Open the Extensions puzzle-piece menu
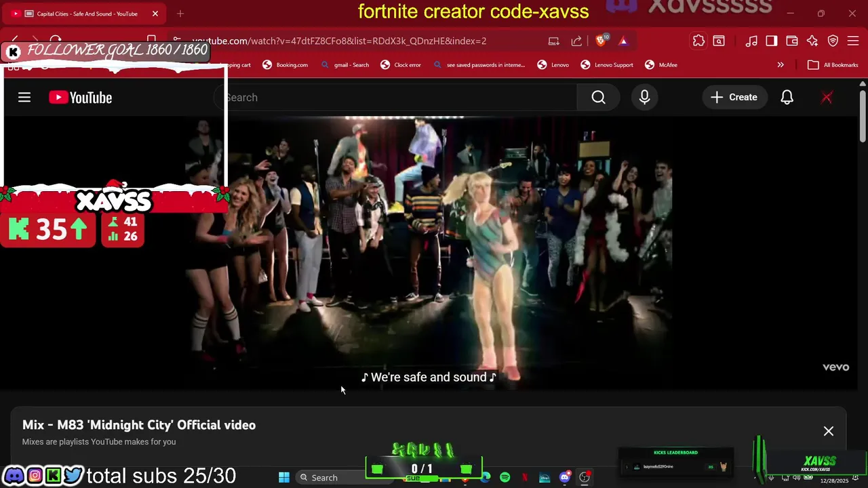The height and width of the screenshot is (488, 868). pyautogui.click(x=698, y=41)
